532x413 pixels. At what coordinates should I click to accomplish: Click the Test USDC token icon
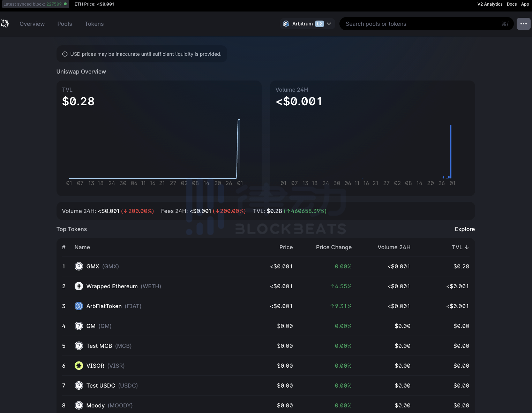coord(79,385)
